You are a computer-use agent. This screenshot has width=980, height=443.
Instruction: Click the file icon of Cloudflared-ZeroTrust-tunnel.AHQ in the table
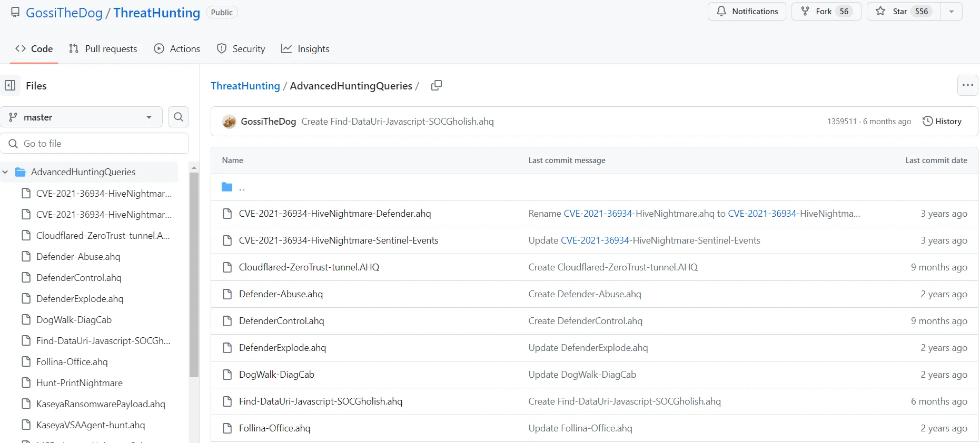227,267
